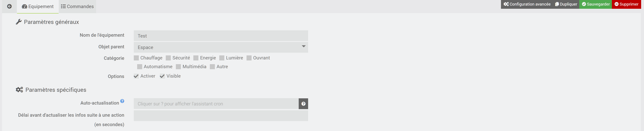Switch to the Commandes tab
The image size is (644, 131).
click(77, 7)
